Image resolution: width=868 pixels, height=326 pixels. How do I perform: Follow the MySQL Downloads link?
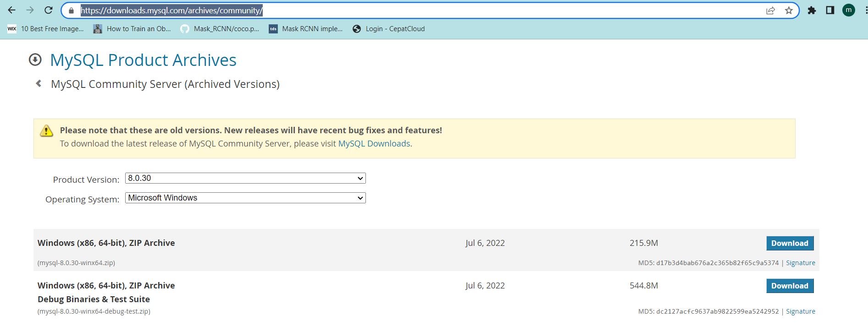[374, 144]
